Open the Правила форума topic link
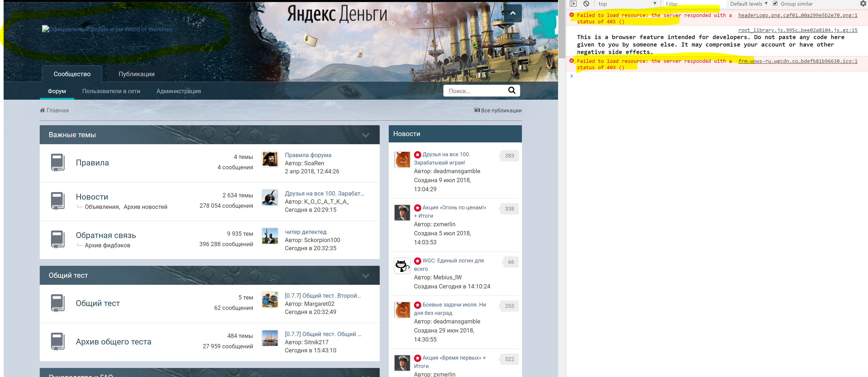The width and height of the screenshot is (868, 377). click(x=308, y=155)
